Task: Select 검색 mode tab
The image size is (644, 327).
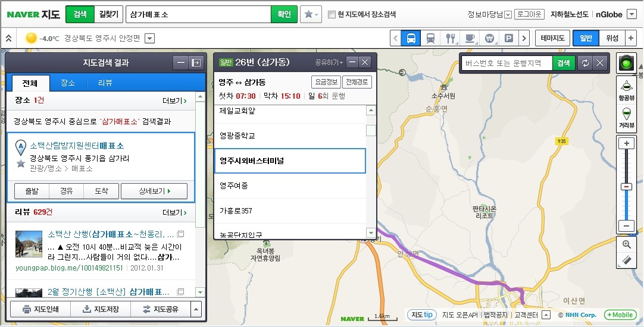Action: 80,14
